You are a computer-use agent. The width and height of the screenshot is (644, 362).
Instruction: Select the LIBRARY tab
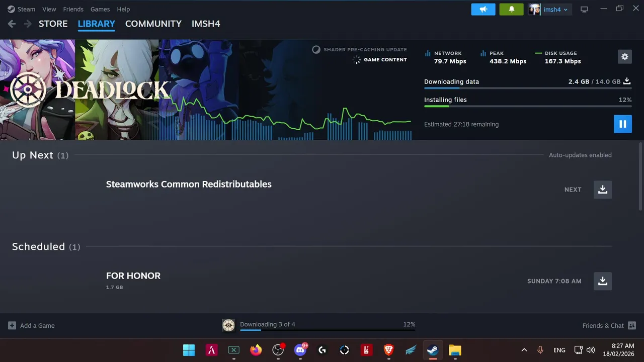[97, 24]
